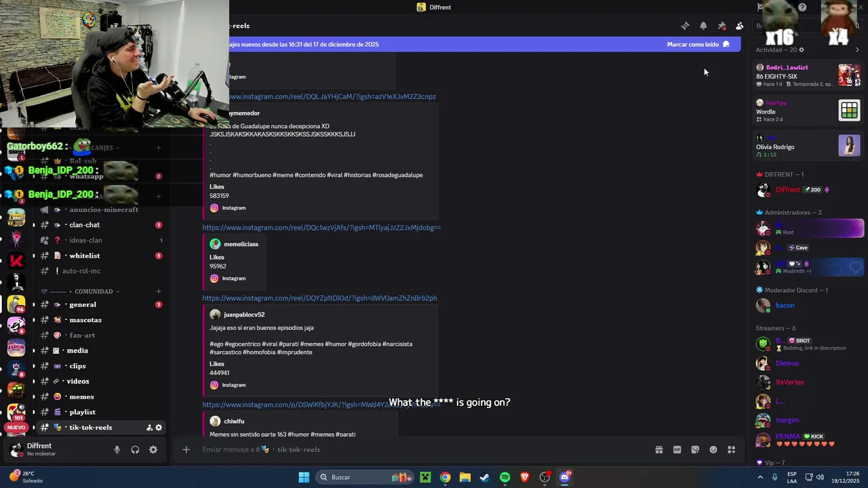Image resolution: width=868 pixels, height=488 pixels.
Task: Toggle deafen headphones in user panel
Action: 135,449
